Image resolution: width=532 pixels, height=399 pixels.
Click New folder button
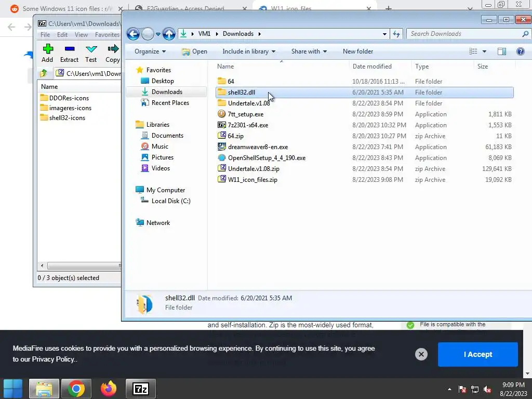358,51
